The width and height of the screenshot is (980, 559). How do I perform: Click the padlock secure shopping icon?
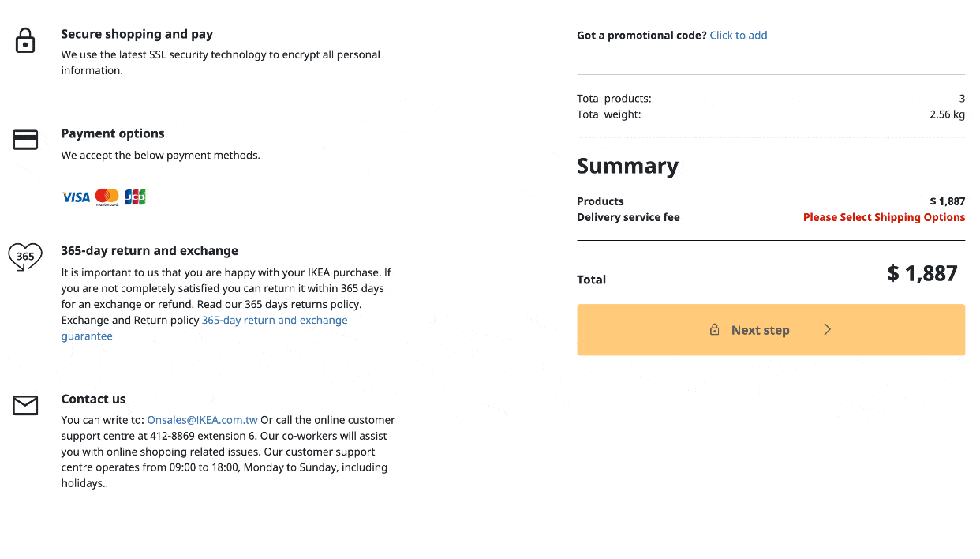click(25, 41)
